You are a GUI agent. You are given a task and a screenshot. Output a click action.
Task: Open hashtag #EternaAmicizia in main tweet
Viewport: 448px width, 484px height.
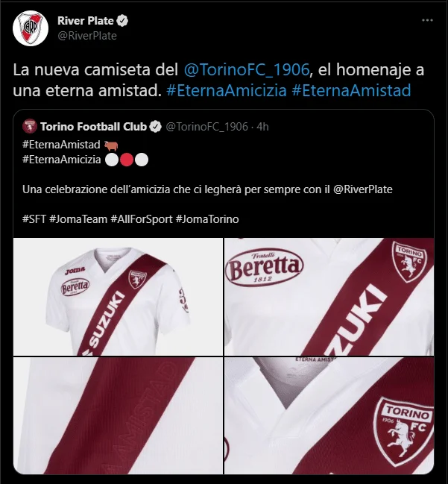(x=227, y=90)
